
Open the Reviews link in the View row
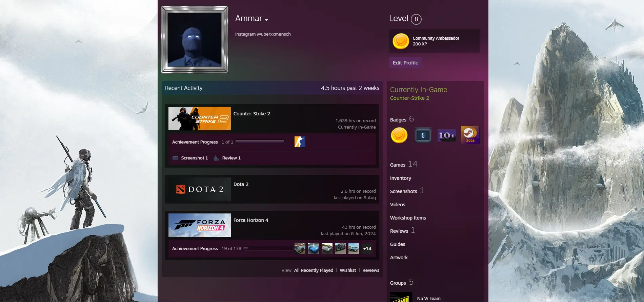point(371,270)
